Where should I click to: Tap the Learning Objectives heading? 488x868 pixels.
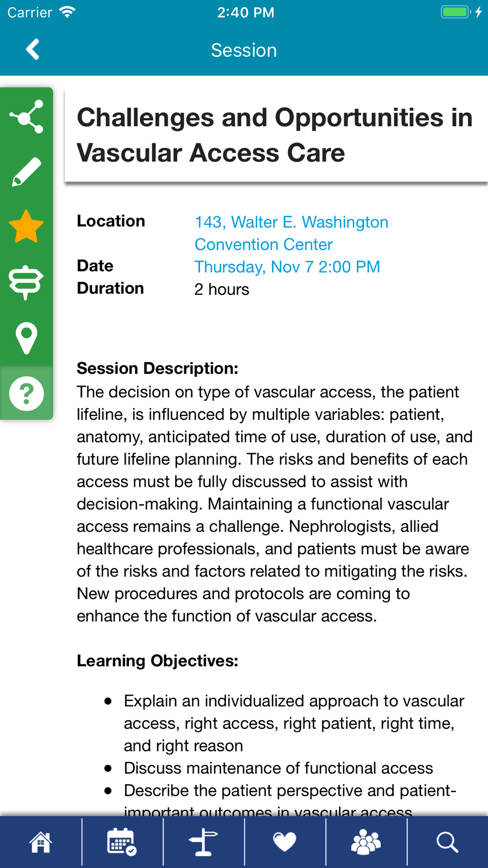pyautogui.click(x=157, y=661)
